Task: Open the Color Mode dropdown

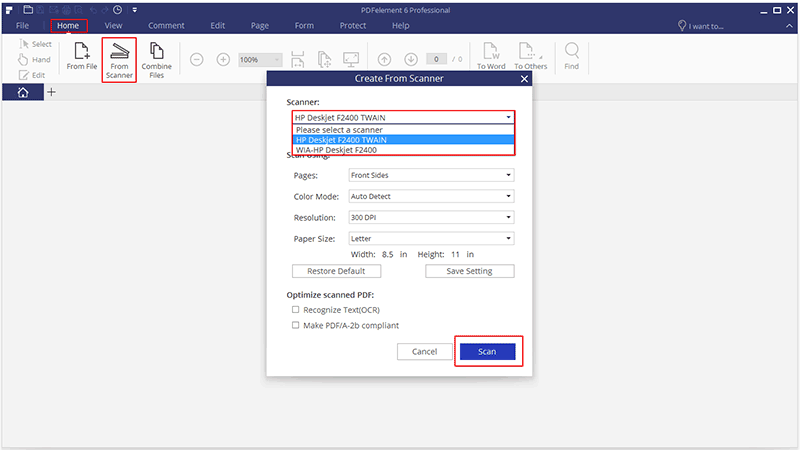Action: pos(431,196)
